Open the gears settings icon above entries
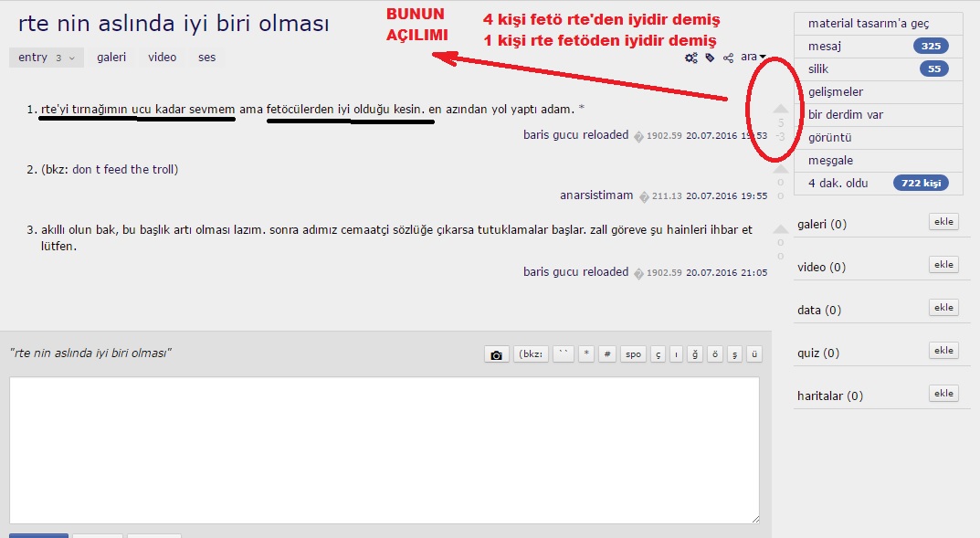 coord(691,58)
